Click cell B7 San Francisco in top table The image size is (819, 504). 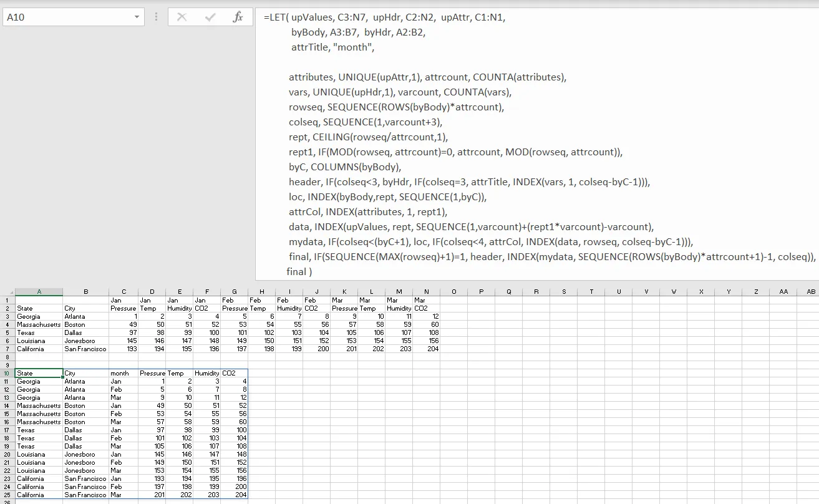85,349
